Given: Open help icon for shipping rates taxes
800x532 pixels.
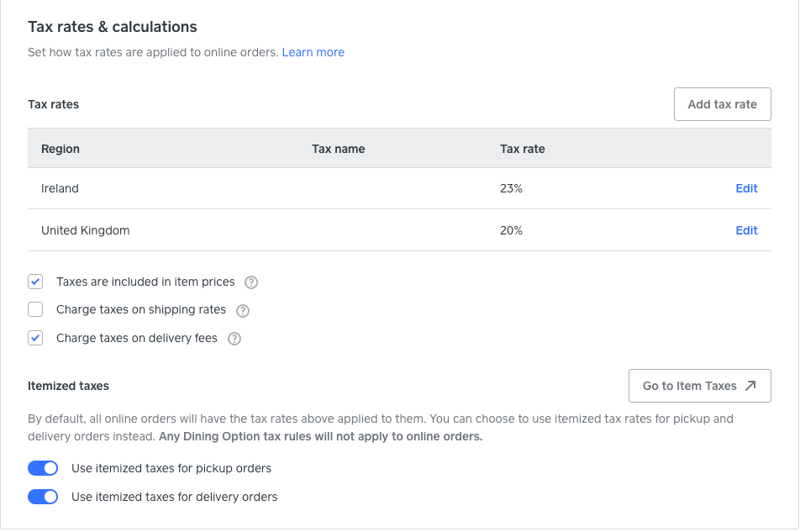Looking at the screenshot, I should tap(243, 311).
